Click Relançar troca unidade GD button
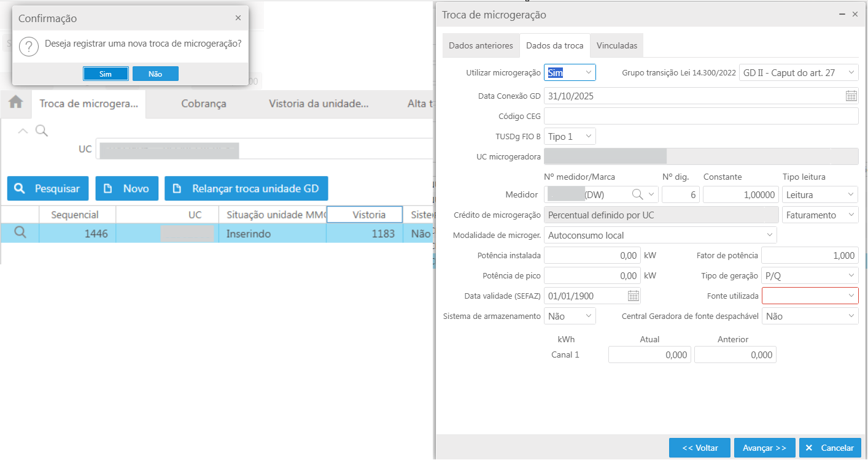Viewport: 868px width, 460px height. tap(246, 189)
